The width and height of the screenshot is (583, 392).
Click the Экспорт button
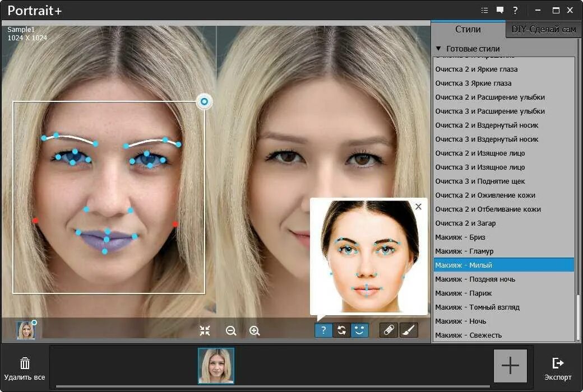(558, 369)
